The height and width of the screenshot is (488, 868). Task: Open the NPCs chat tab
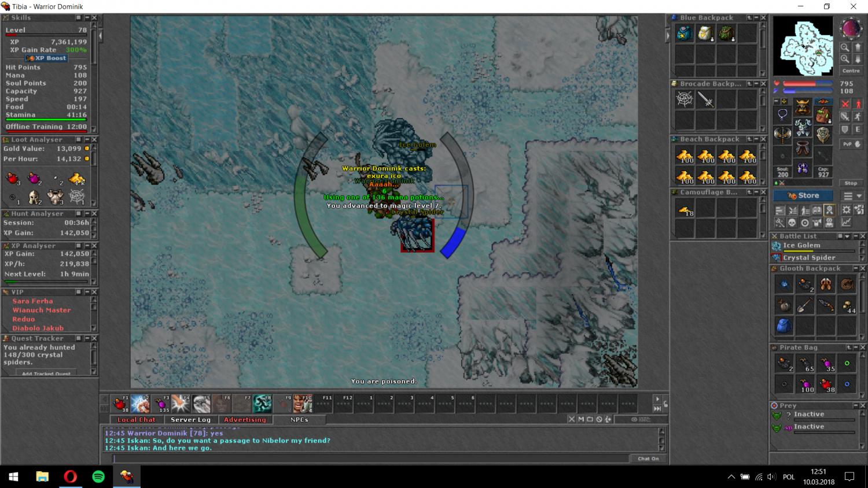[299, 420]
